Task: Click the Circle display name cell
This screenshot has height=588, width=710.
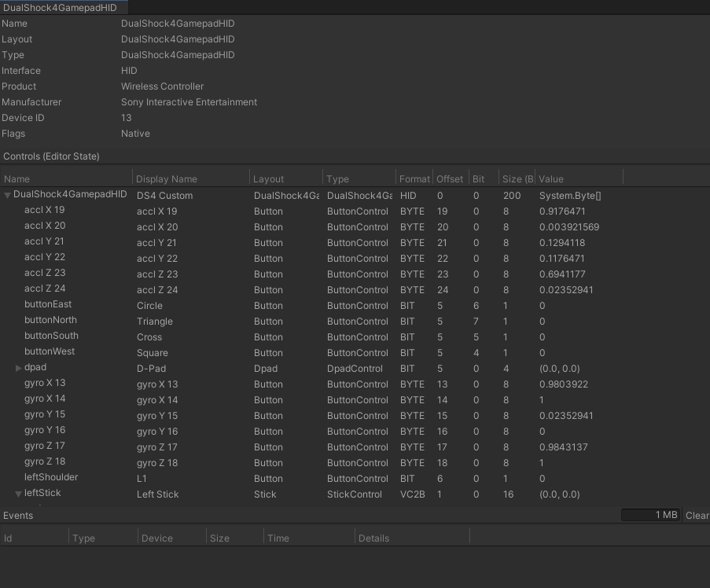Action: coord(149,306)
